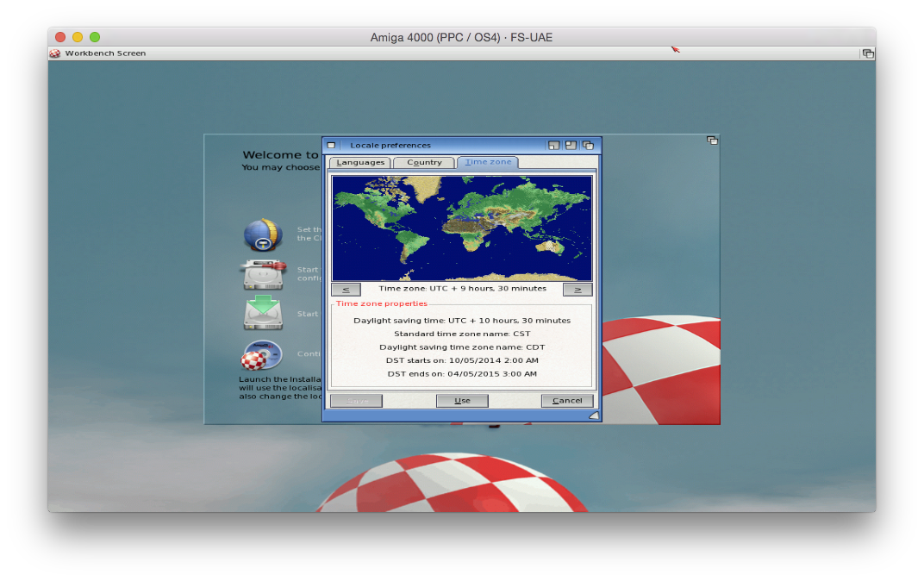924x581 pixels.
Task: Click the 'Welcome to' heading in background window
Action: (280, 155)
